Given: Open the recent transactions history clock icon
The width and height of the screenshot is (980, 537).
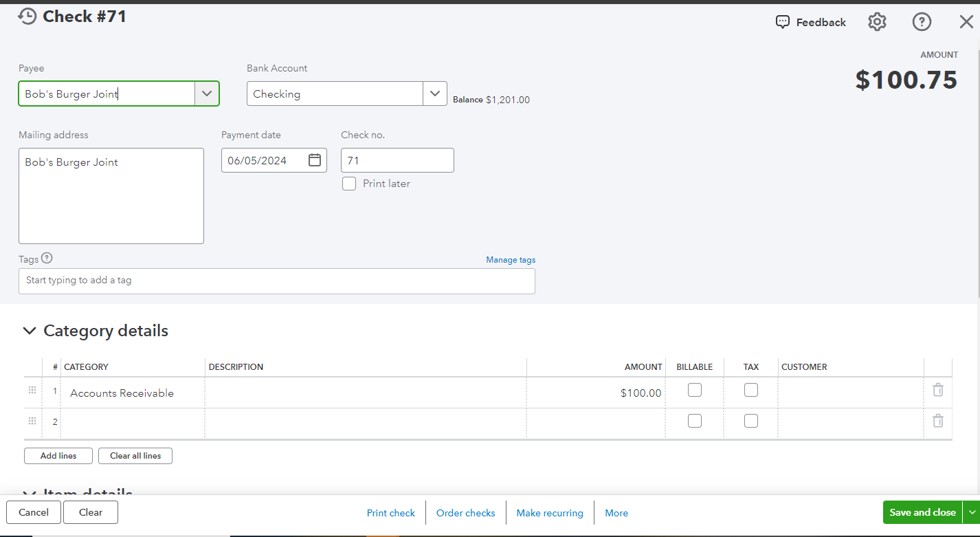Looking at the screenshot, I should click(x=27, y=16).
